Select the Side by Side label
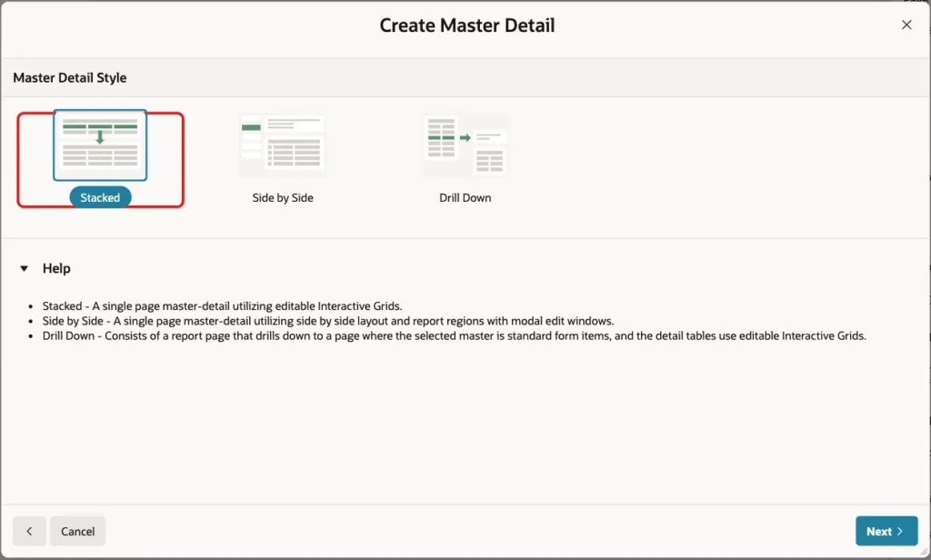931x560 pixels. pyautogui.click(x=283, y=198)
